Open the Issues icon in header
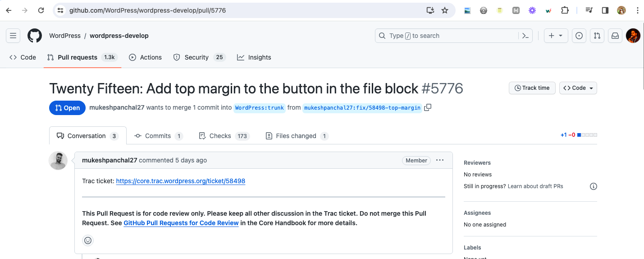 (579, 36)
